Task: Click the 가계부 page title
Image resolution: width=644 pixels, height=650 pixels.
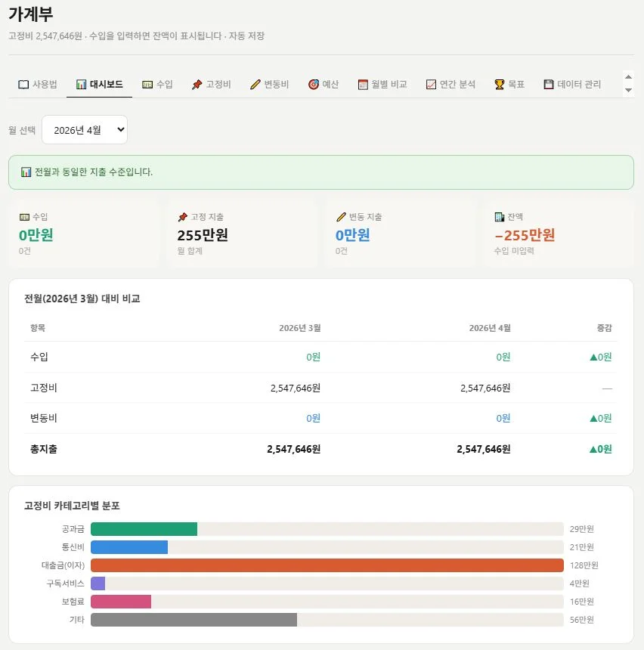Action: pos(31,14)
